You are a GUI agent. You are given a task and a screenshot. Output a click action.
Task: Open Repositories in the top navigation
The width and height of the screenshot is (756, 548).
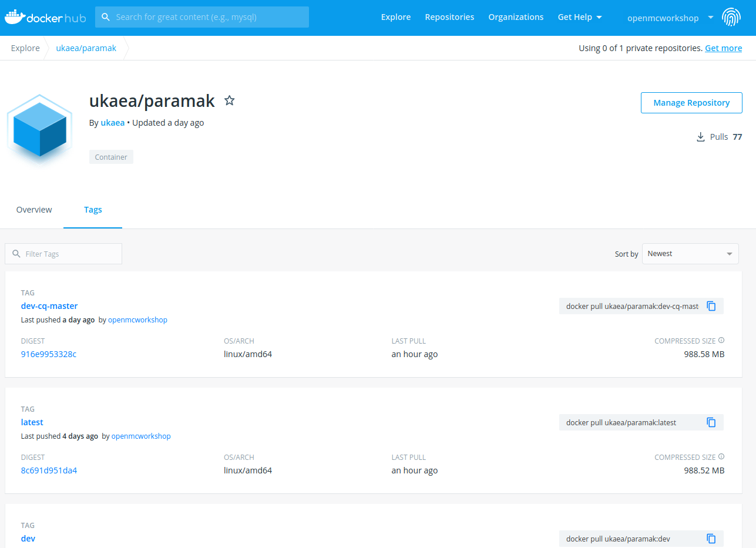[x=449, y=17]
